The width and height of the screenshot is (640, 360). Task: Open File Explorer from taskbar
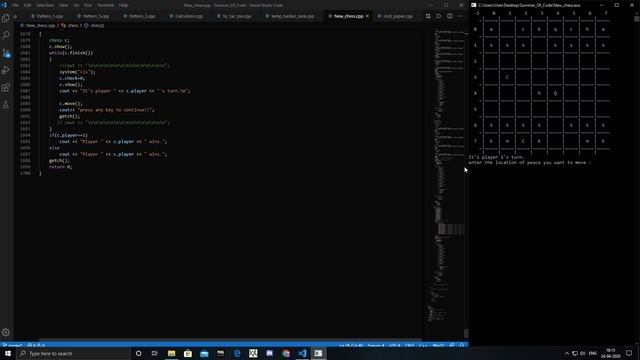pos(171,353)
